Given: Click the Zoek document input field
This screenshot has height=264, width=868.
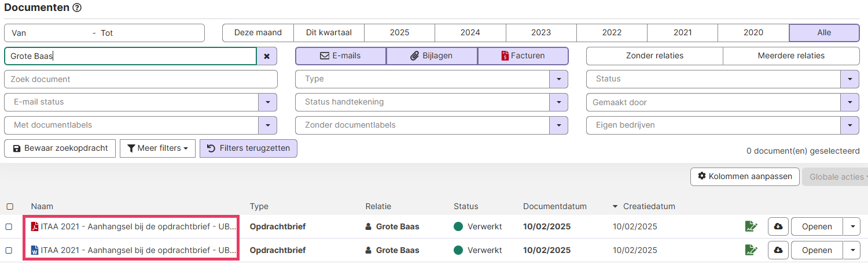Looking at the screenshot, I should click(x=141, y=79).
